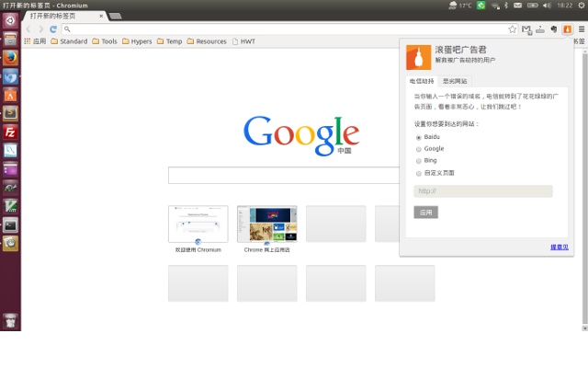
Task: Select the 自定义页面 custom page option
Action: click(x=419, y=174)
